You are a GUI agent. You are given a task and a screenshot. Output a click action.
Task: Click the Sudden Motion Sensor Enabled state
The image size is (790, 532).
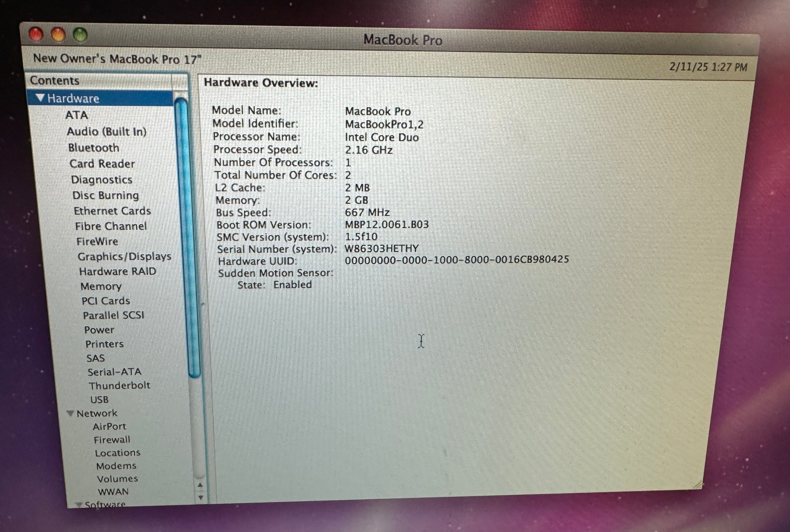[x=293, y=285]
